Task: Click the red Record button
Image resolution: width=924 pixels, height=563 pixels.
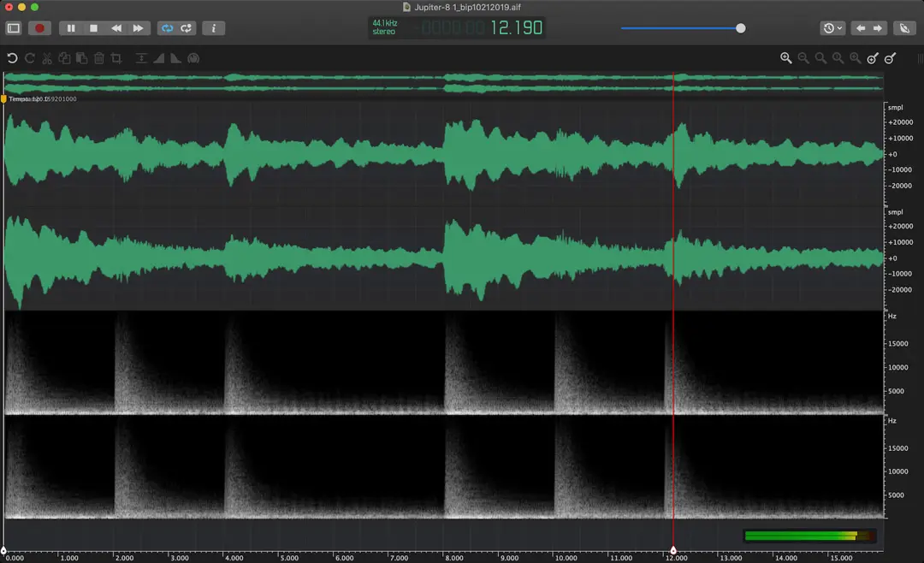Action: (39, 28)
